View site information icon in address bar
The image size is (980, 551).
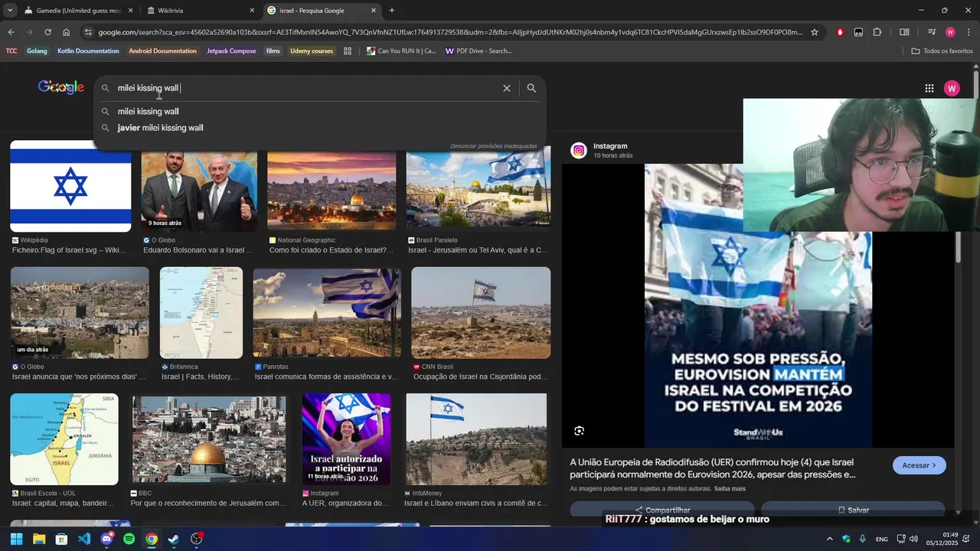pos(88,32)
